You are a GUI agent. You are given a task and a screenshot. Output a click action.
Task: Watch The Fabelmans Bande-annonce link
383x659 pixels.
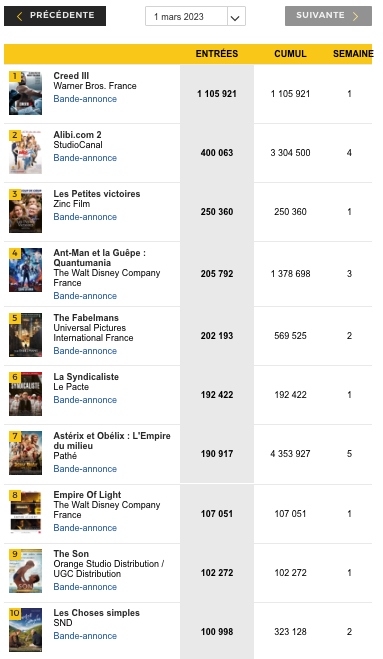(x=85, y=351)
